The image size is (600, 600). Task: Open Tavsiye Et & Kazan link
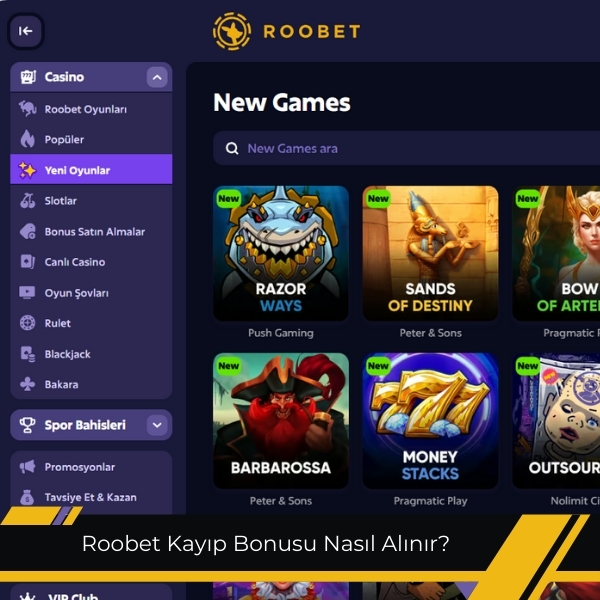(91, 497)
